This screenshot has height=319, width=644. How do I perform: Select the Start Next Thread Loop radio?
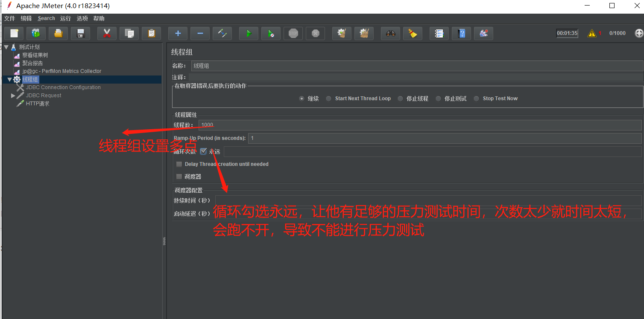328,99
